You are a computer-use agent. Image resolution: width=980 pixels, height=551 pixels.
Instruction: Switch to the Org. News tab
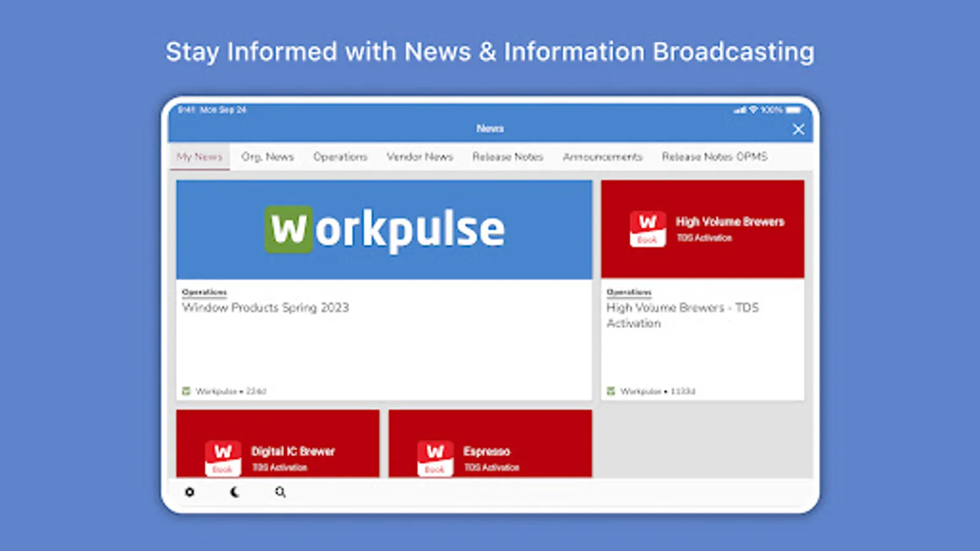coord(268,157)
